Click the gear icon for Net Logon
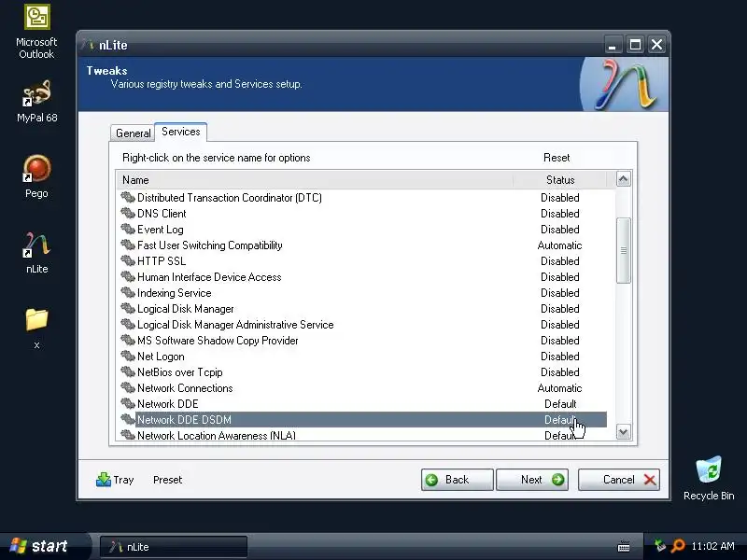 (128, 356)
